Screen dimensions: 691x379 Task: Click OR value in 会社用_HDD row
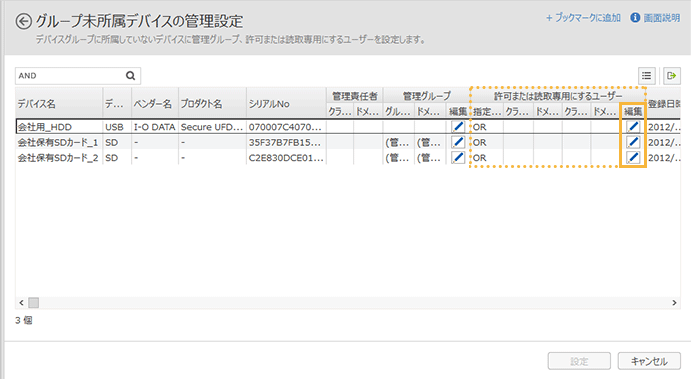point(479,127)
